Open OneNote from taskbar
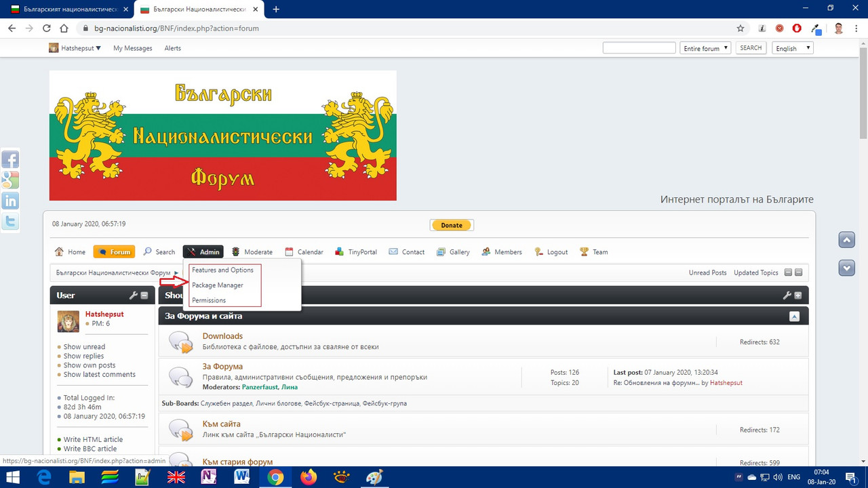Image resolution: width=868 pixels, height=488 pixels. 209,477
